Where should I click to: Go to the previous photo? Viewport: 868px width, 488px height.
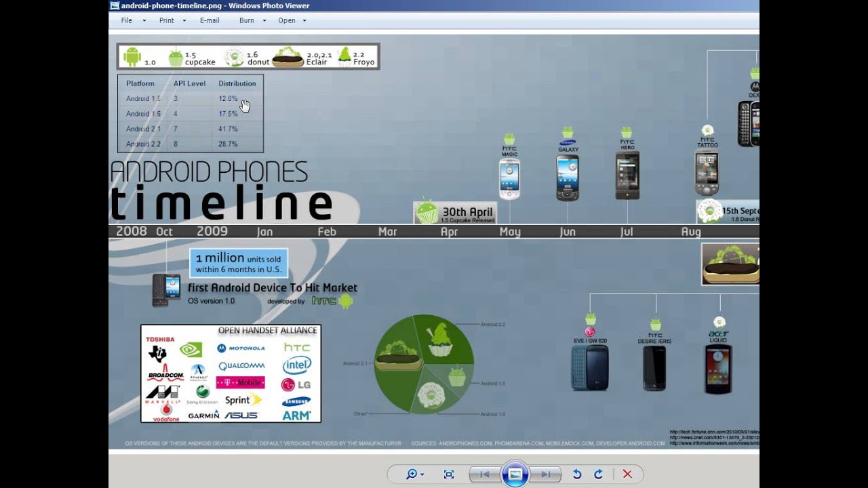(x=485, y=474)
